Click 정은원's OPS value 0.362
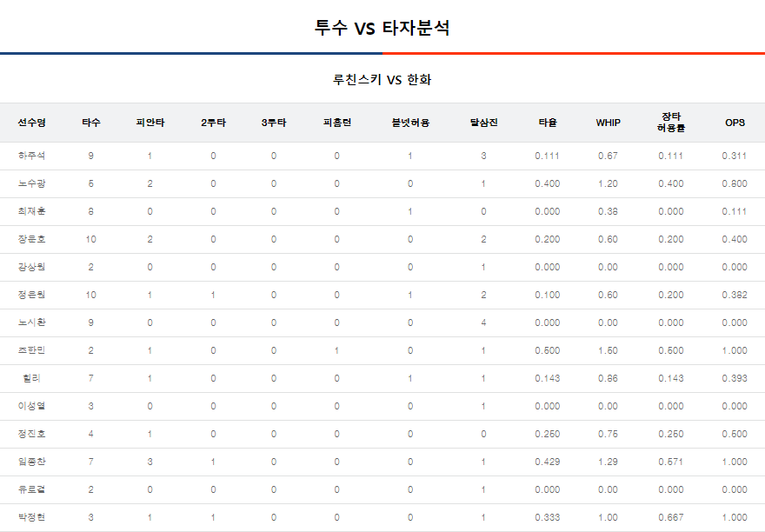This screenshot has height=532, width=765. click(x=735, y=295)
